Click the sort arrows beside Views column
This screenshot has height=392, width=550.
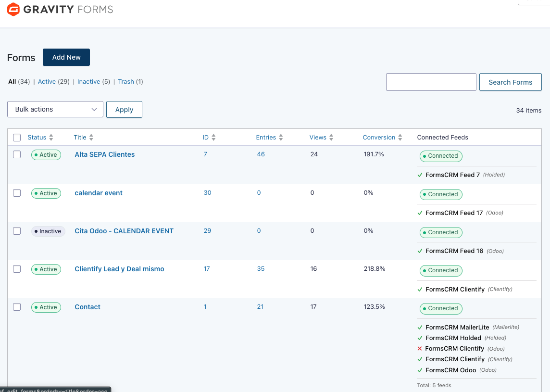click(x=331, y=138)
